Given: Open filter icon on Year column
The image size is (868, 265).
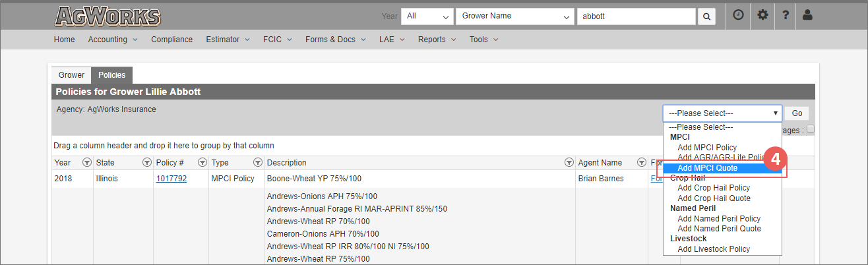Looking at the screenshot, I should tap(86, 163).
